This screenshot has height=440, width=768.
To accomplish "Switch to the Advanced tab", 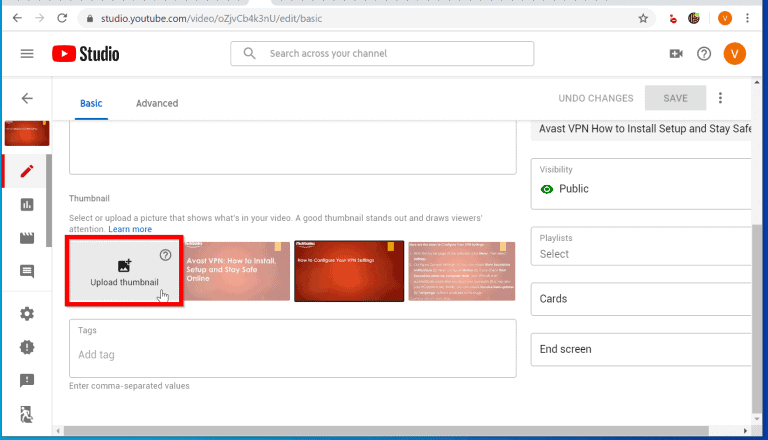I will [157, 103].
